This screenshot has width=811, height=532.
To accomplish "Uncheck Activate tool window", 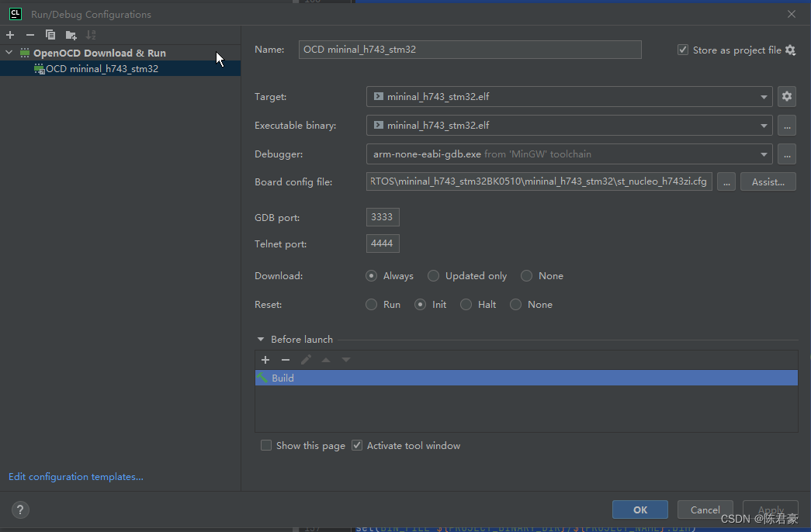I will (357, 446).
